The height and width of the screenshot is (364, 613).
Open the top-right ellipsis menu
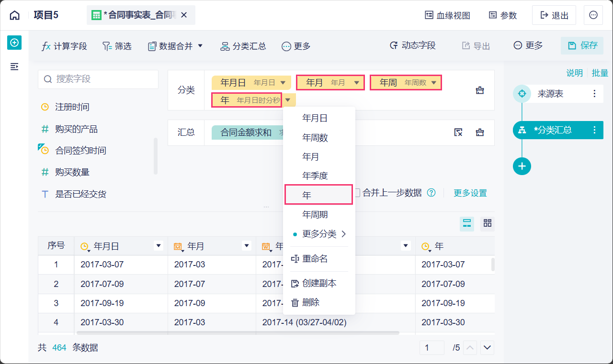(593, 15)
